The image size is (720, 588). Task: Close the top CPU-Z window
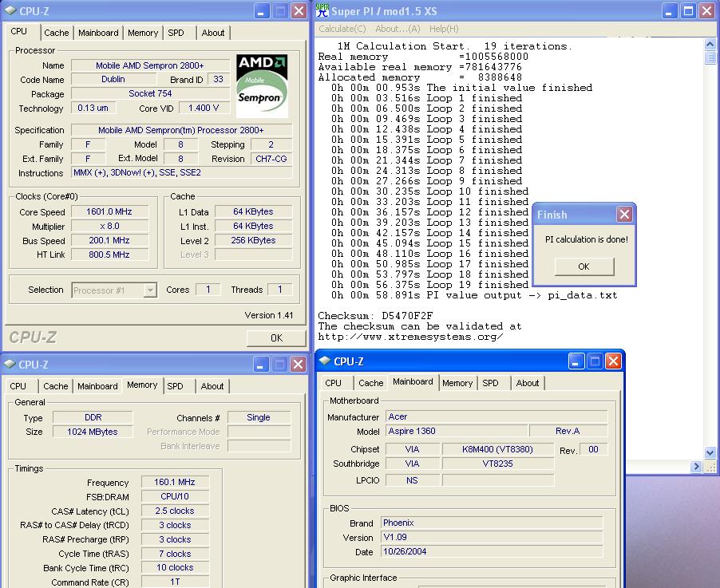coord(299,10)
